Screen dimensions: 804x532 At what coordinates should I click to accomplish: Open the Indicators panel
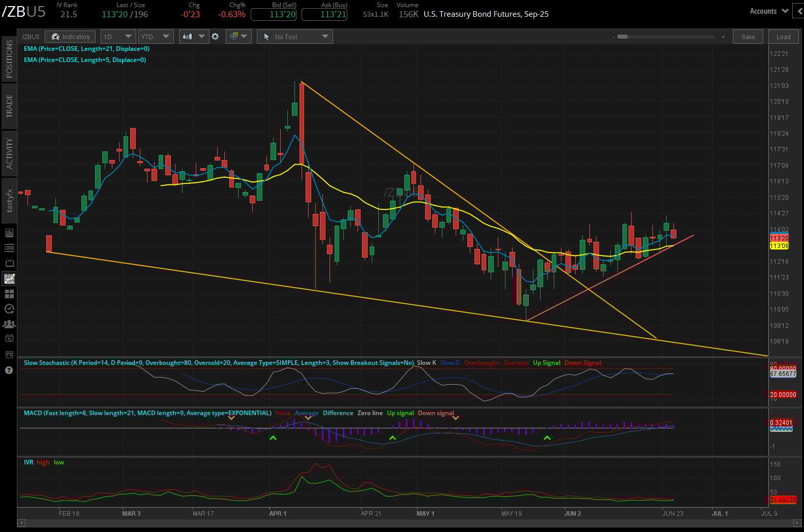(x=70, y=37)
